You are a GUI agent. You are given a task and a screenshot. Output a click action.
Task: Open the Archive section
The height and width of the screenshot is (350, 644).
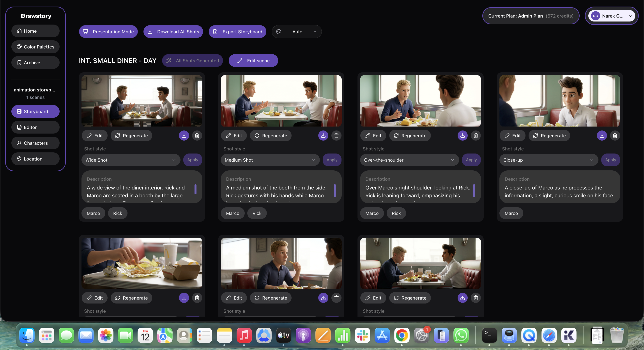tap(35, 62)
